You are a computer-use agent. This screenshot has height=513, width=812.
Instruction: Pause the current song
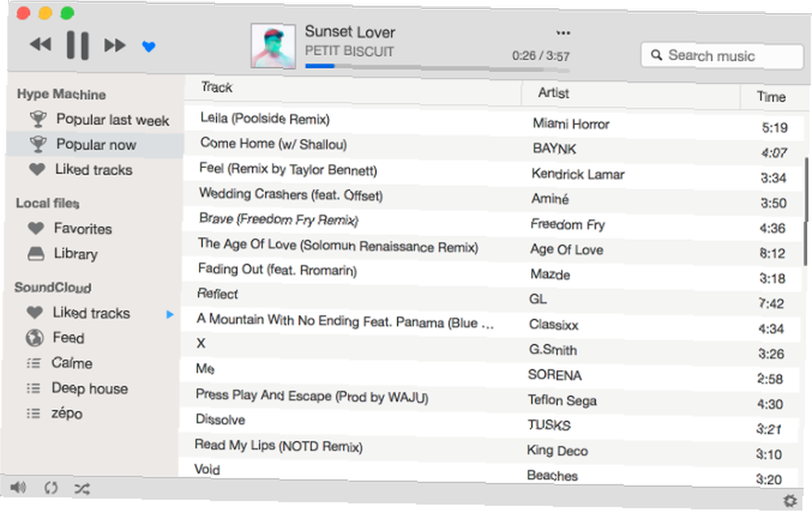point(78,45)
